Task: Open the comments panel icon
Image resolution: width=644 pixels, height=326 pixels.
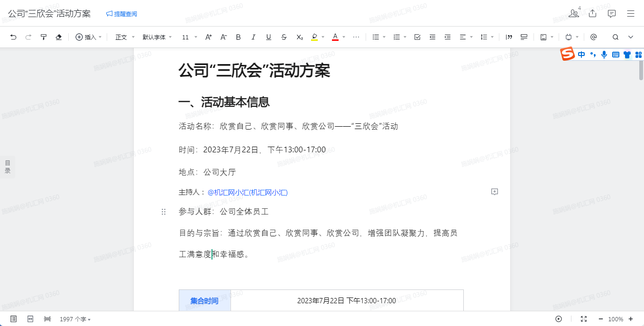Action: pos(612,13)
